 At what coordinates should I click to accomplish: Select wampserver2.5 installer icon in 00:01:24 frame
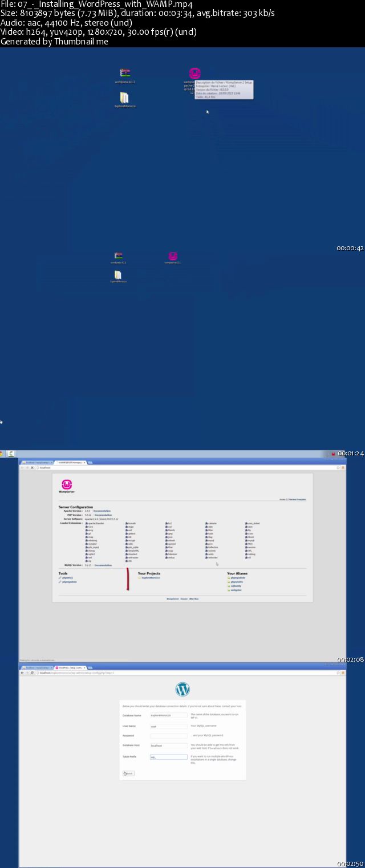click(x=173, y=256)
